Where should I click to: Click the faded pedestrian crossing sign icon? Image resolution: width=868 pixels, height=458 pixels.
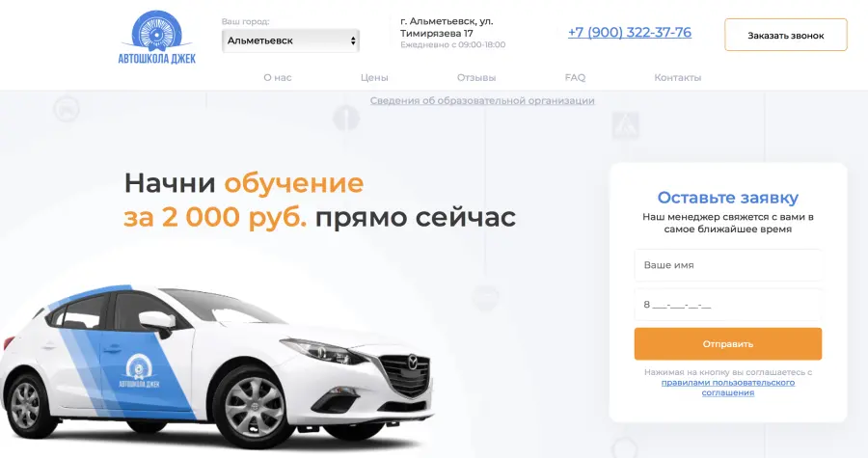pos(626,125)
